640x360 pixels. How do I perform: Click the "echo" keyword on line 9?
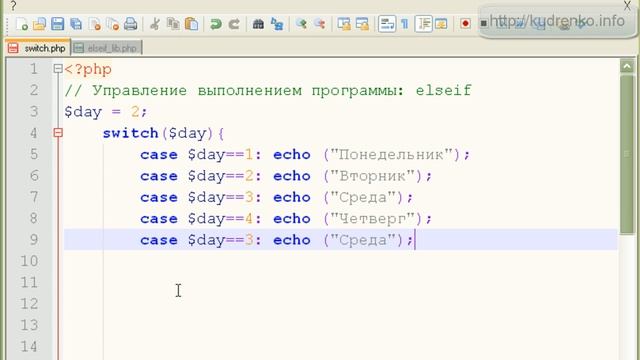292,240
